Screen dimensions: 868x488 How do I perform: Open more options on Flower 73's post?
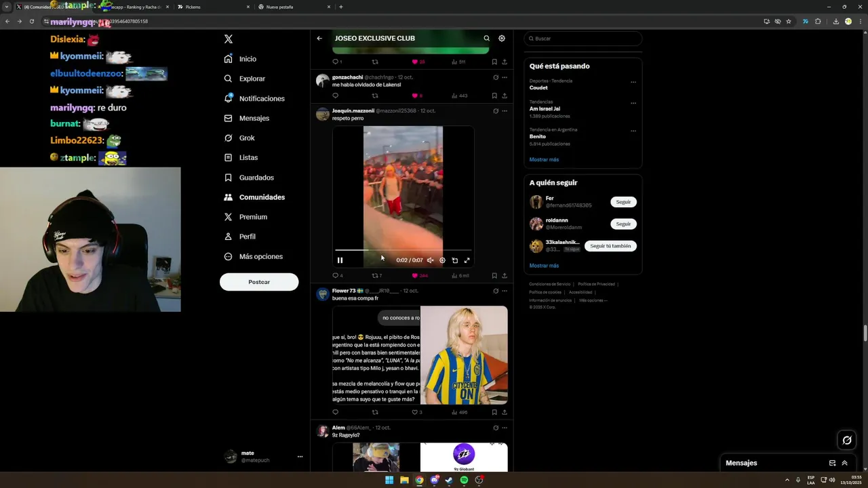(504, 291)
